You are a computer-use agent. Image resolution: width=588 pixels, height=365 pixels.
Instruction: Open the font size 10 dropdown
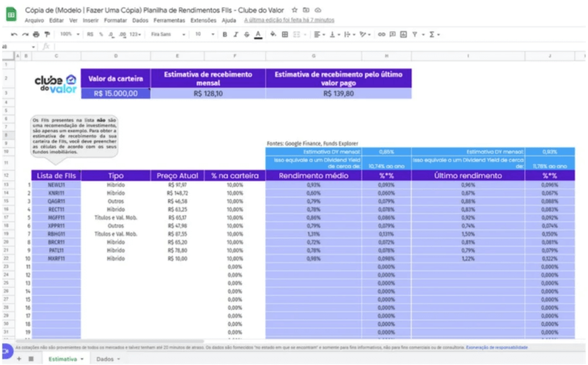pos(204,34)
